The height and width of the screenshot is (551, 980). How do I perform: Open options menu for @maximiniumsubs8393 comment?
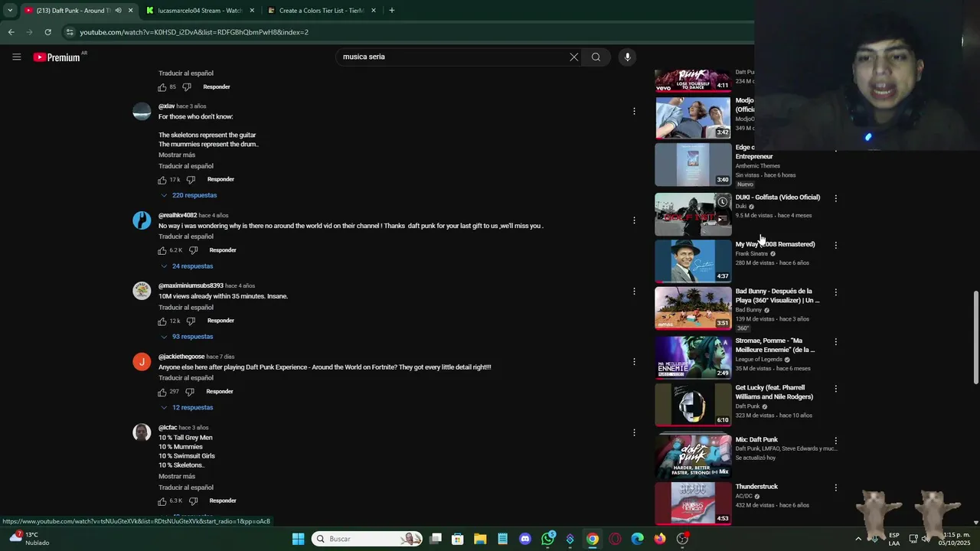[634, 291]
